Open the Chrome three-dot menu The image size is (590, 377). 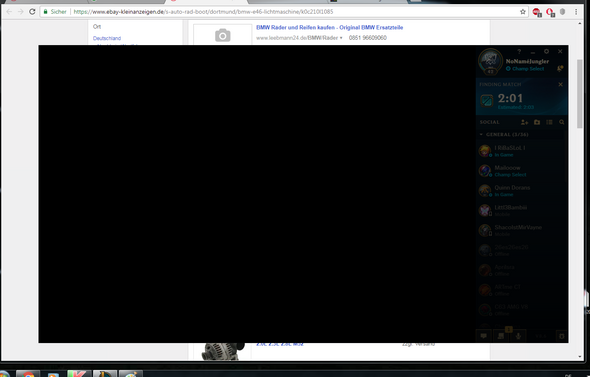(576, 12)
